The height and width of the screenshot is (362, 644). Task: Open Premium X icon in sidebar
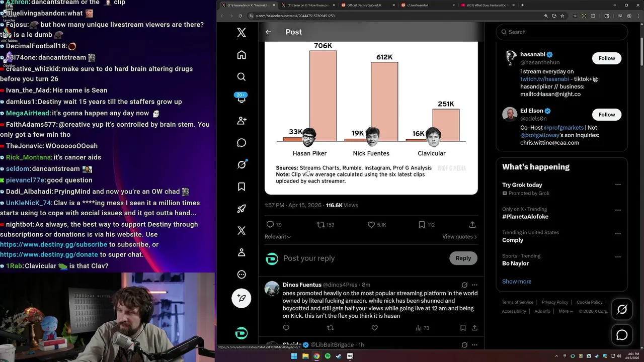[x=242, y=230]
